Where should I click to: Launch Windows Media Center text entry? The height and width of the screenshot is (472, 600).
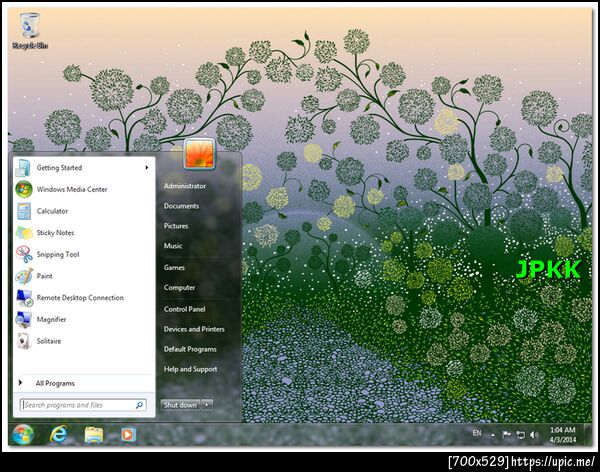click(72, 189)
